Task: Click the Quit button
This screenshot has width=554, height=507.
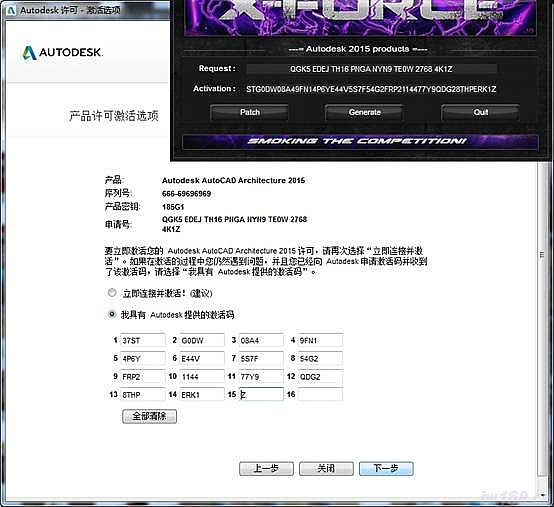Action: (480, 112)
